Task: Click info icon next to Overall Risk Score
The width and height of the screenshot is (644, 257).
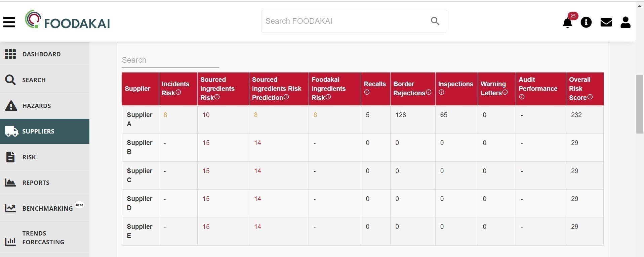Action: pos(590,97)
